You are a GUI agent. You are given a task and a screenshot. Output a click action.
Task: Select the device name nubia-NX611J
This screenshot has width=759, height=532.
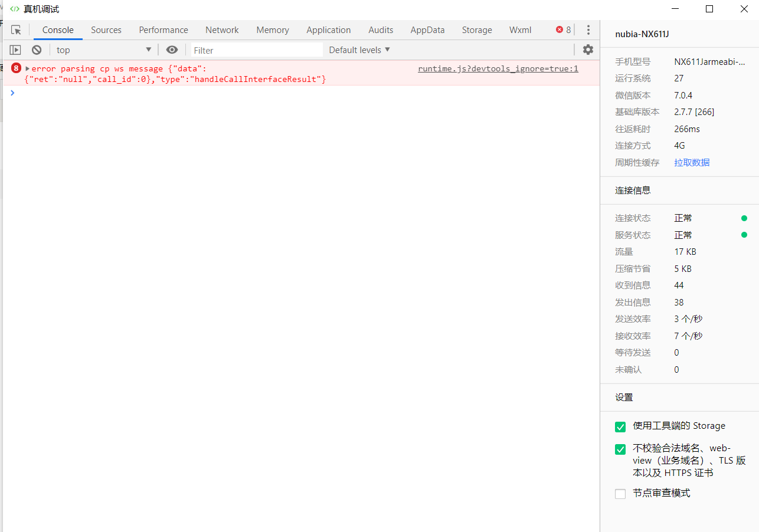click(x=642, y=34)
